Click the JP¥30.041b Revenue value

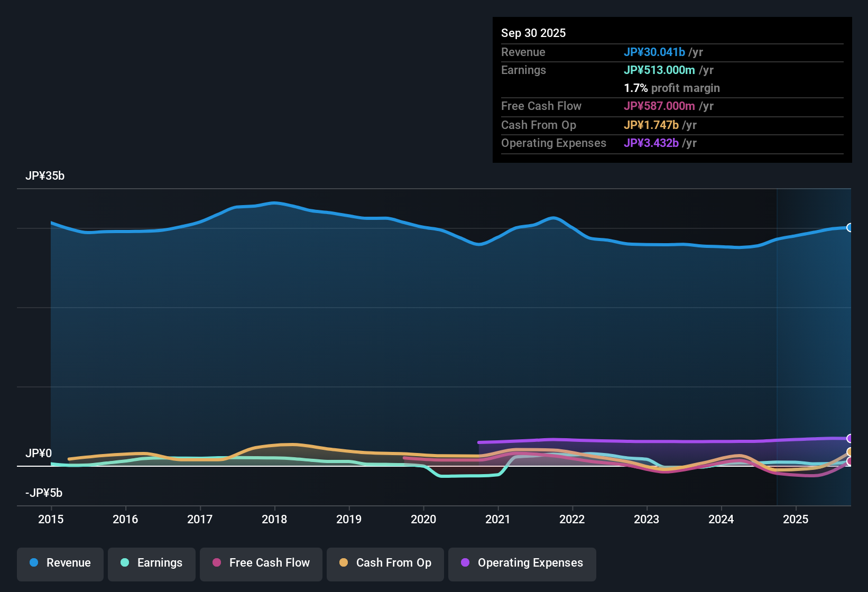coord(655,52)
